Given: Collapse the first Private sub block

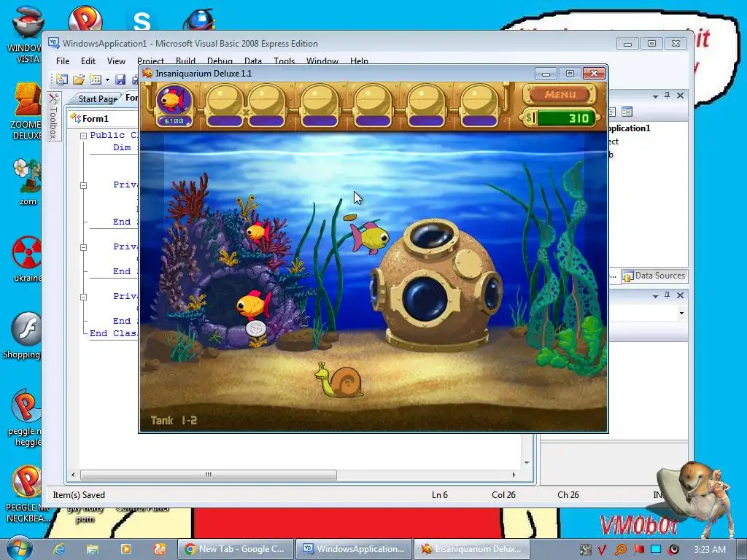Looking at the screenshot, I should pyautogui.click(x=83, y=185).
